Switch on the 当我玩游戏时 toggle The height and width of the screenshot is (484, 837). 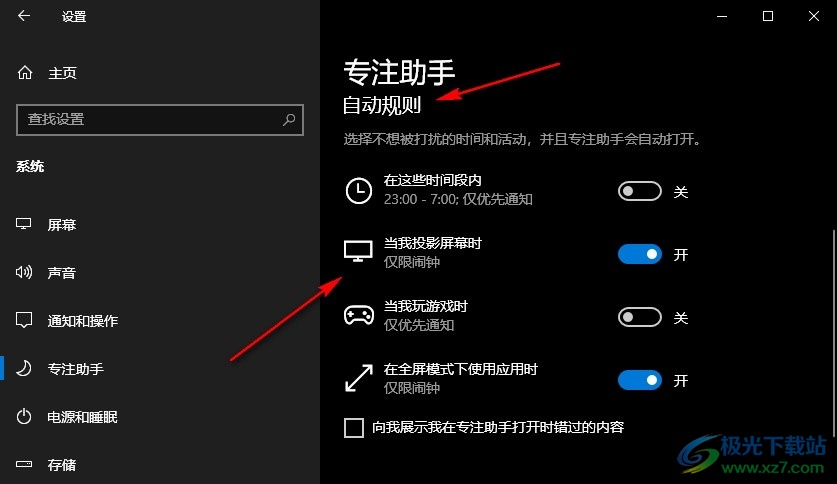tap(639, 317)
